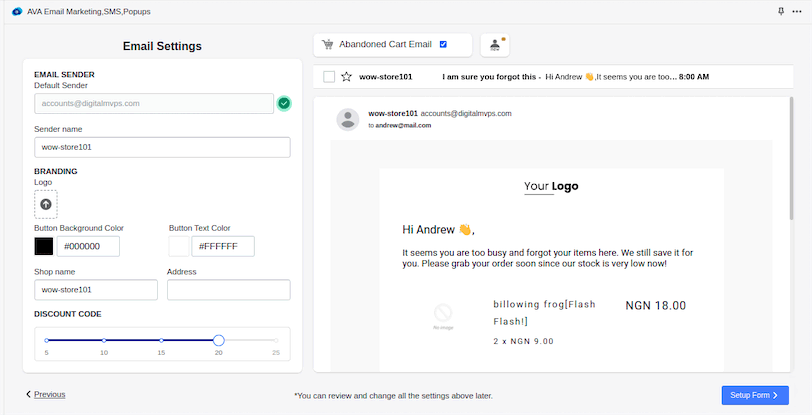Set discount slider to 25

tap(276, 340)
